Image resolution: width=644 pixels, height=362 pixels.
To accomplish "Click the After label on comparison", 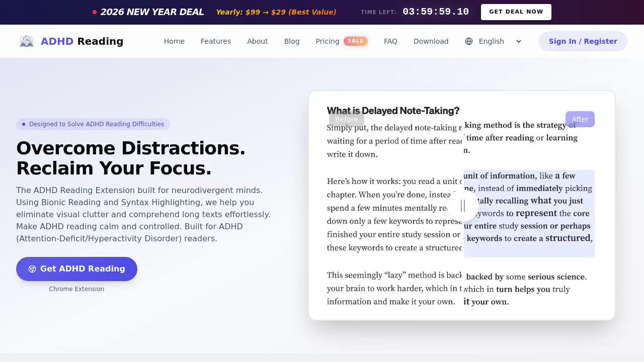I will [x=580, y=119].
